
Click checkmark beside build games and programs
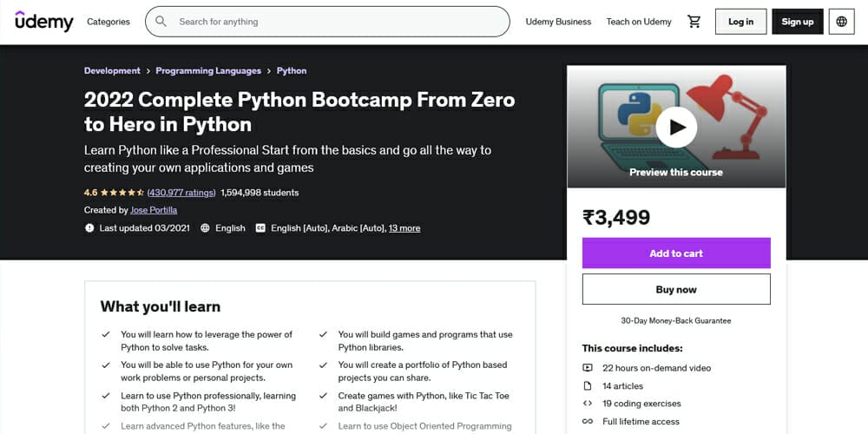pyautogui.click(x=323, y=334)
